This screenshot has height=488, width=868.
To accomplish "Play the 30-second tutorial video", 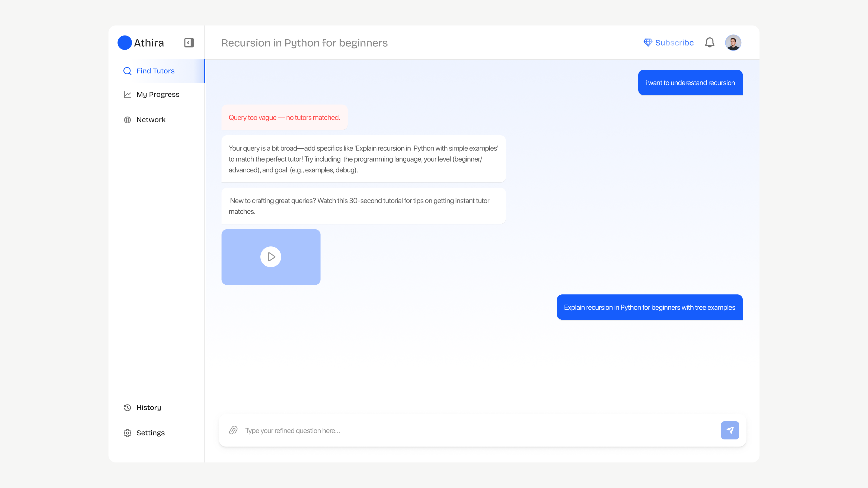I will tap(271, 257).
